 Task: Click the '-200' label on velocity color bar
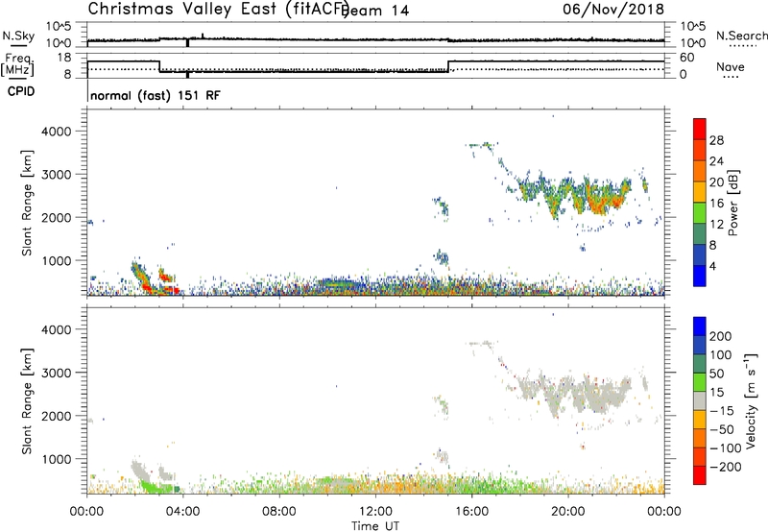pos(726,467)
